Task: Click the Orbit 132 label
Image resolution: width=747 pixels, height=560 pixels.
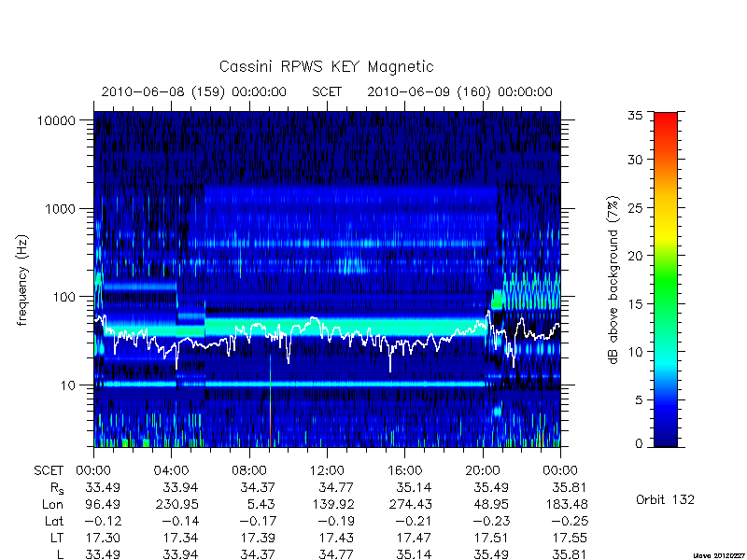Action: (x=665, y=499)
